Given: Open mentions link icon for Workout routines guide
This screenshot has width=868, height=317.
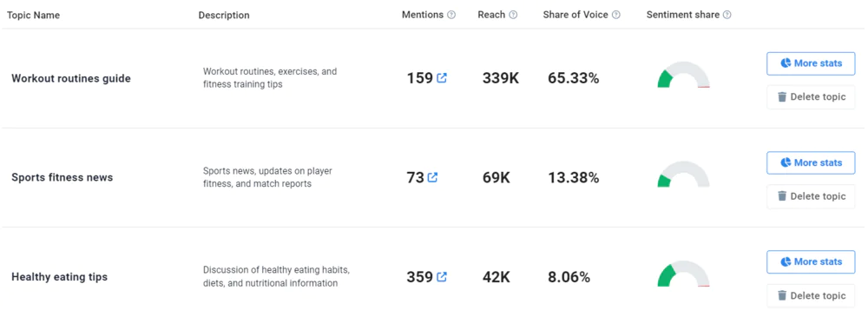Looking at the screenshot, I should (x=442, y=78).
